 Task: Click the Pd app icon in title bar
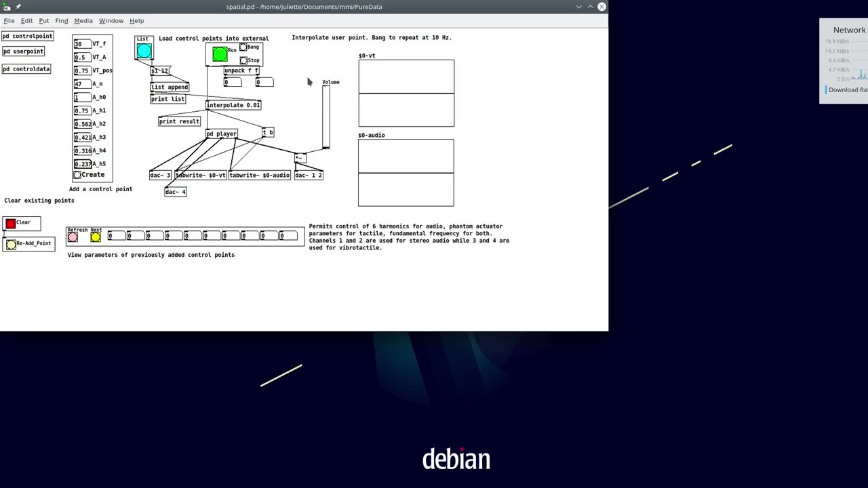tap(7, 7)
